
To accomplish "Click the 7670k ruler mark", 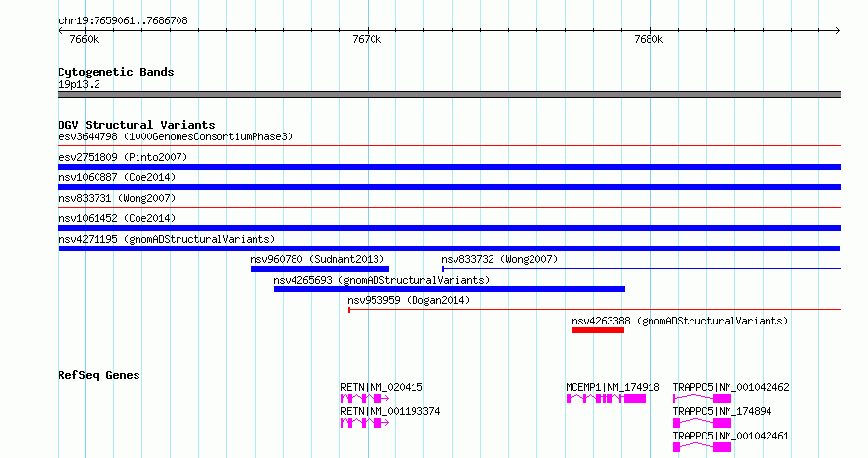I will pyautogui.click(x=367, y=39).
